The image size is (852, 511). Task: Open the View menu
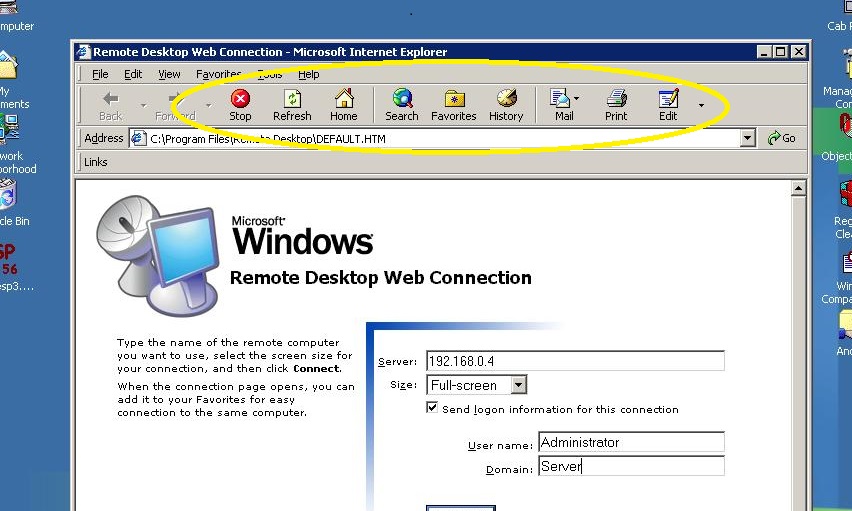pyautogui.click(x=169, y=74)
